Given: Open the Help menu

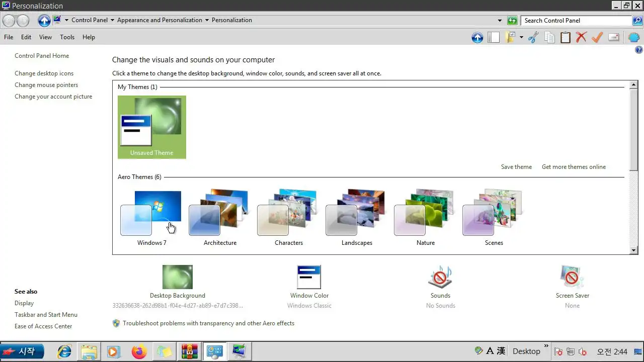Looking at the screenshot, I should tap(89, 37).
